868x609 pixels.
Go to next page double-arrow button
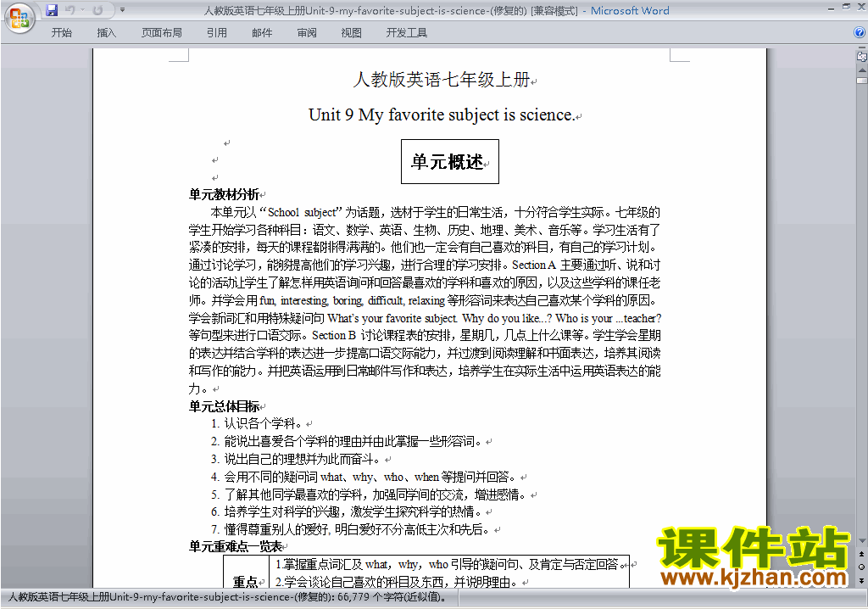click(862, 580)
